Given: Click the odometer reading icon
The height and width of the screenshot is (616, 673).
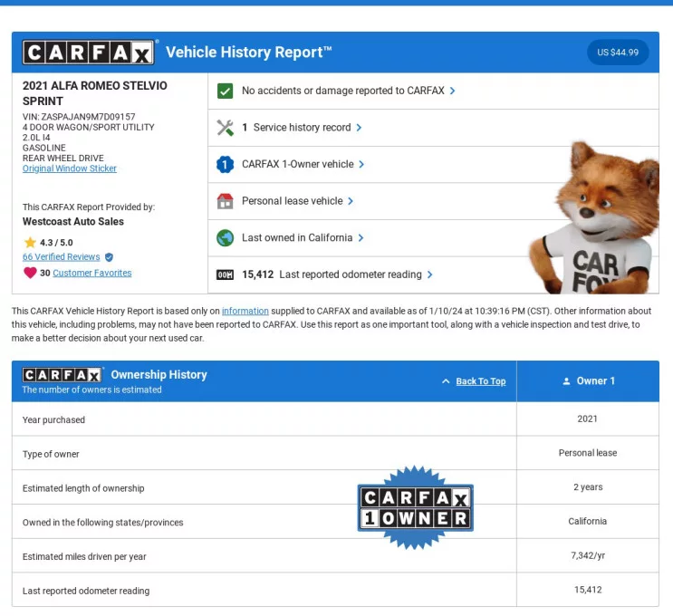Looking at the screenshot, I should point(226,274).
